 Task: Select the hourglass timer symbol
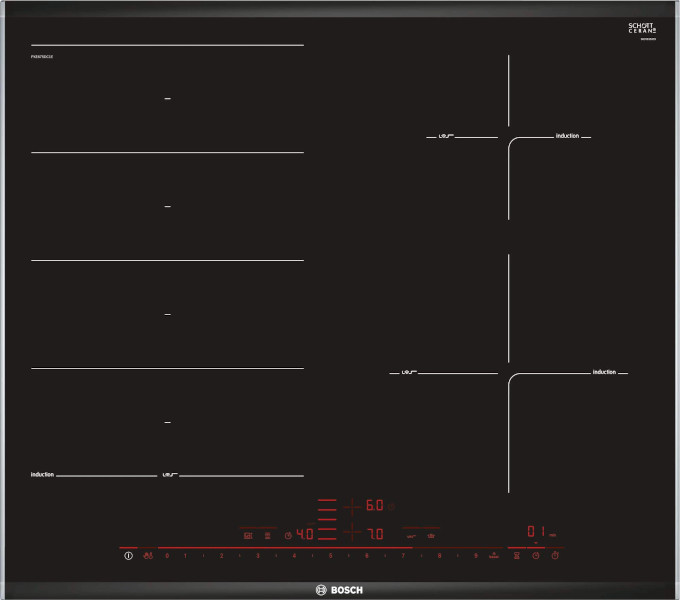coord(517,556)
